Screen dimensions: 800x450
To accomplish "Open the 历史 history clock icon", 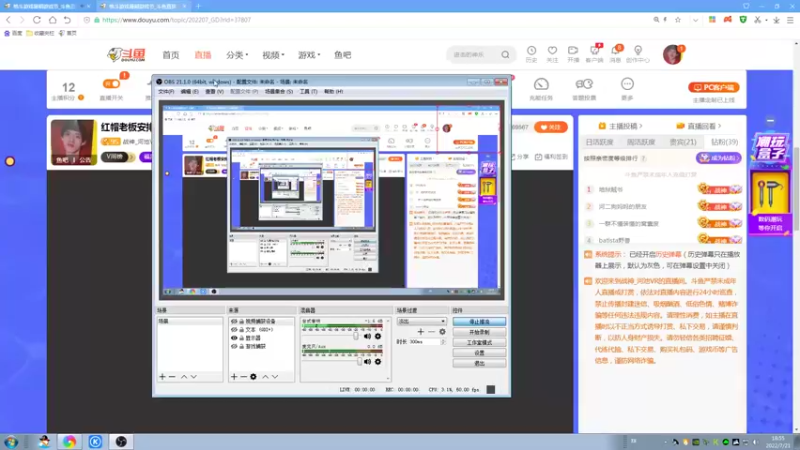I will 531,51.
